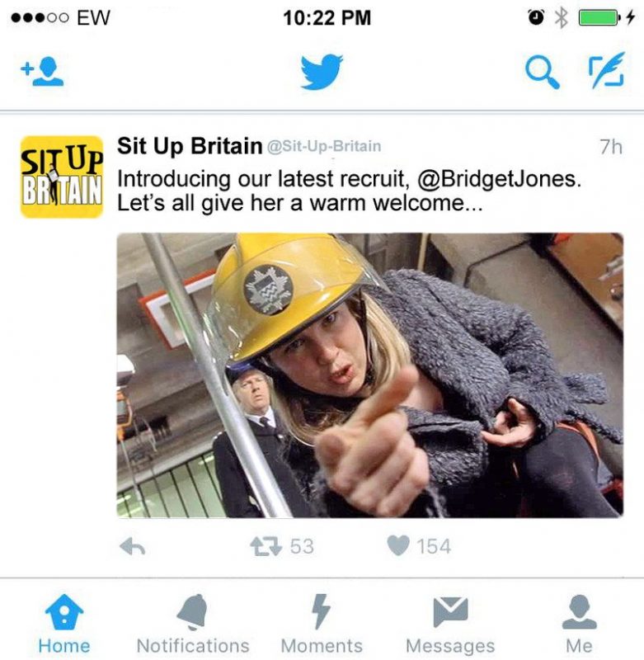The height and width of the screenshot is (660, 644).
Task: Like the tweet with 154 hearts
Action: click(x=398, y=546)
